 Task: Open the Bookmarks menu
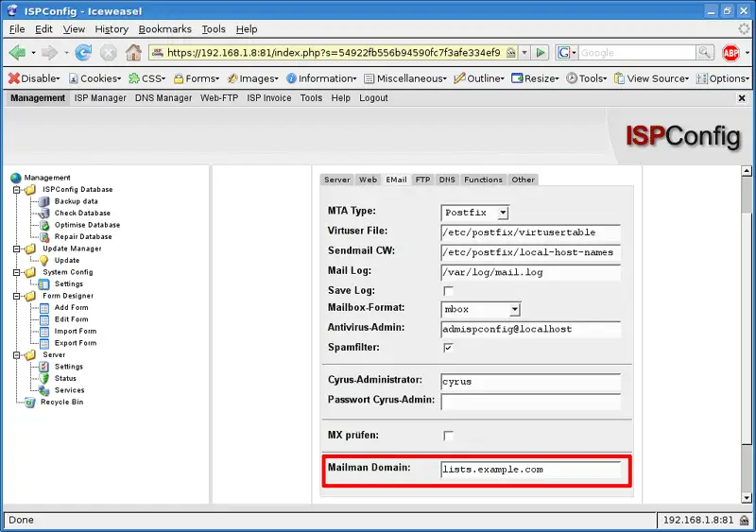point(164,29)
